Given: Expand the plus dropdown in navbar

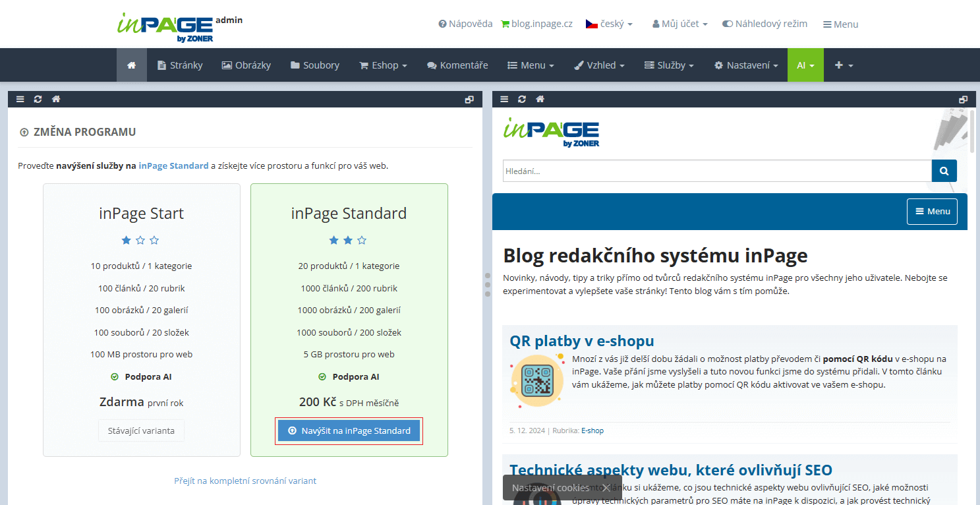Looking at the screenshot, I should (844, 65).
